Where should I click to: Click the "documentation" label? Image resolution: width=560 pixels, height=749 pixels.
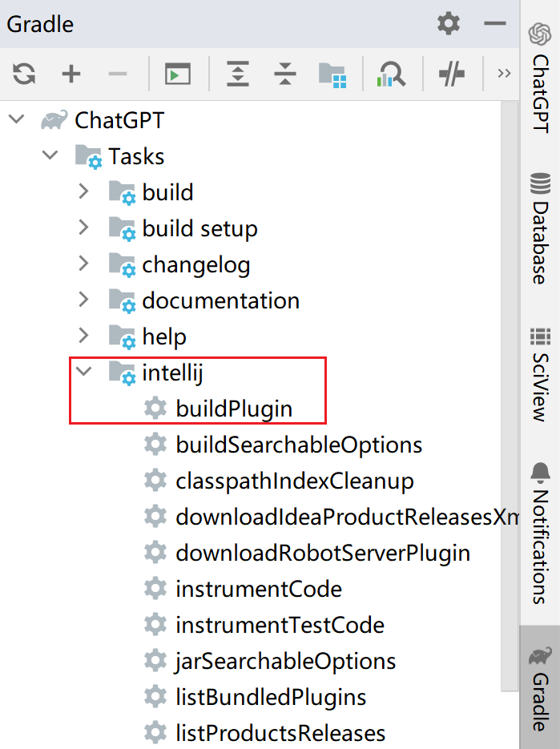coord(221,300)
